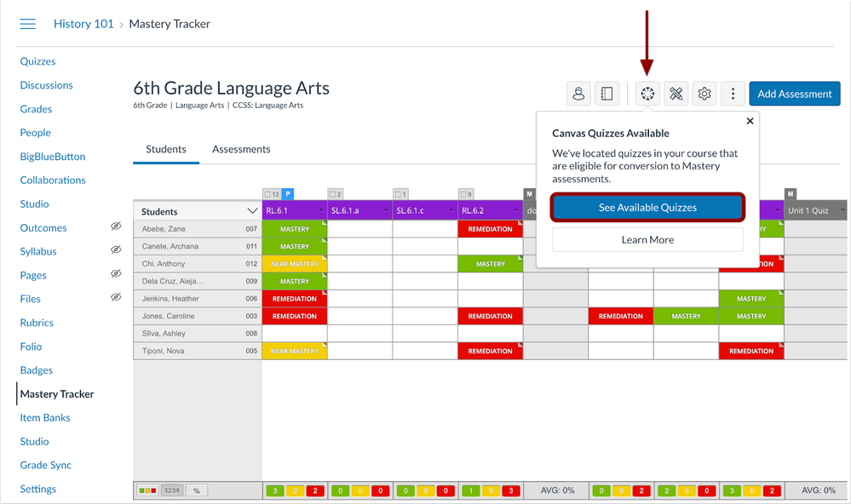Viewport: 851px width, 504px height.
Task: Select the color-coded view toggle in footer
Action: pos(147,491)
